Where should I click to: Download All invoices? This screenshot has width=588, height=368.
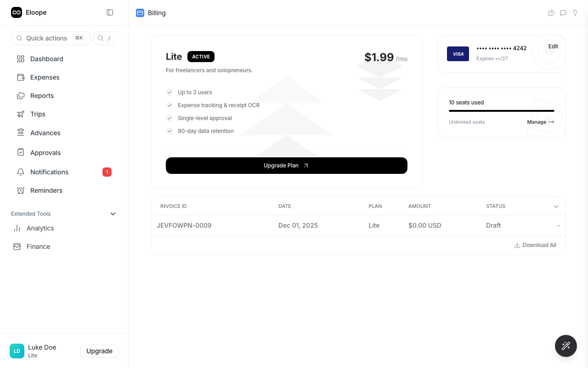click(535, 245)
